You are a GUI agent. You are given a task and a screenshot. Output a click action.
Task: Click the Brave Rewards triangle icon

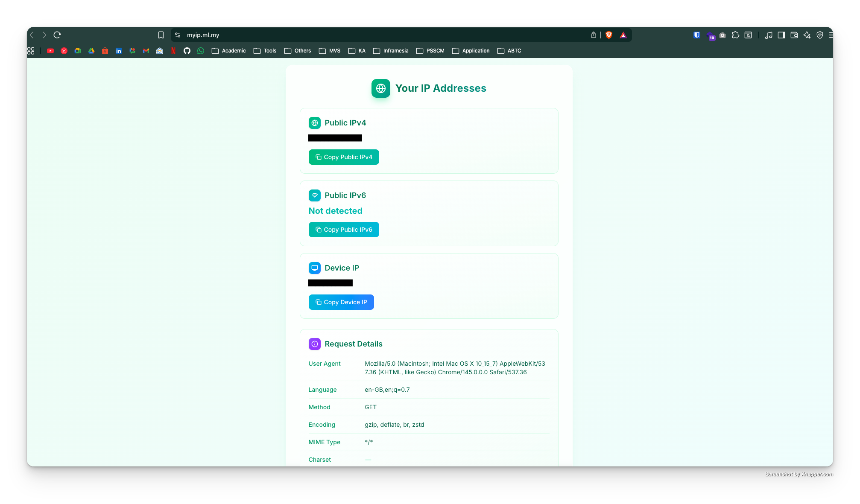coord(623,35)
